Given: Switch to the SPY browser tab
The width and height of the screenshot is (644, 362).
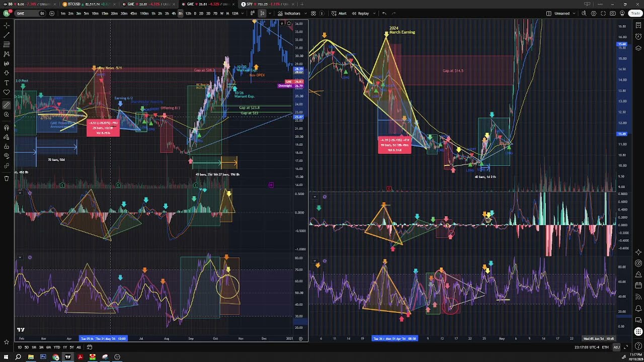Looking at the screenshot, I should [x=269, y=4].
